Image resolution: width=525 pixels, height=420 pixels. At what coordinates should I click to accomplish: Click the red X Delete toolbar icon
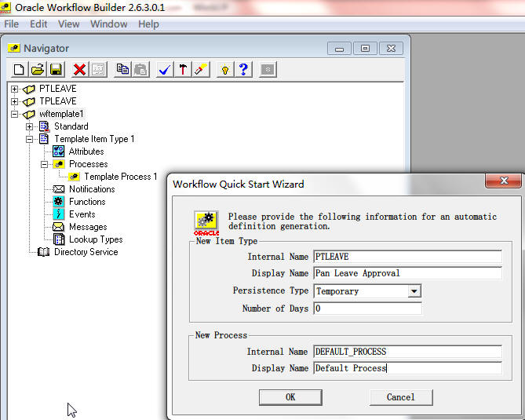(x=80, y=70)
